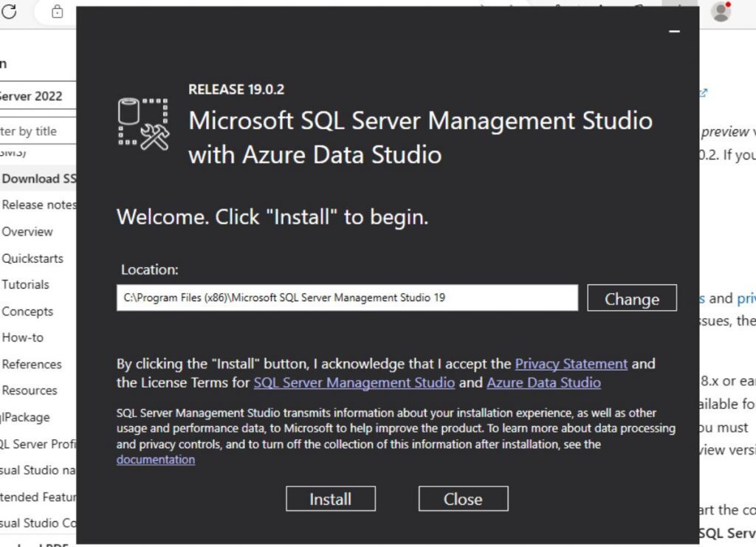Image resolution: width=756 pixels, height=547 pixels.
Task: Open the Azure Data Studio license link
Action: pos(544,382)
